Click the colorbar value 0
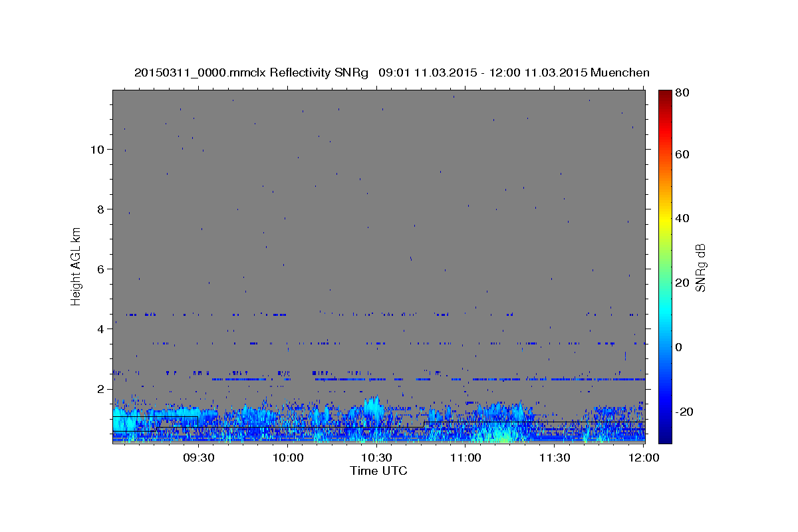 pyautogui.click(x=680, y=347)
